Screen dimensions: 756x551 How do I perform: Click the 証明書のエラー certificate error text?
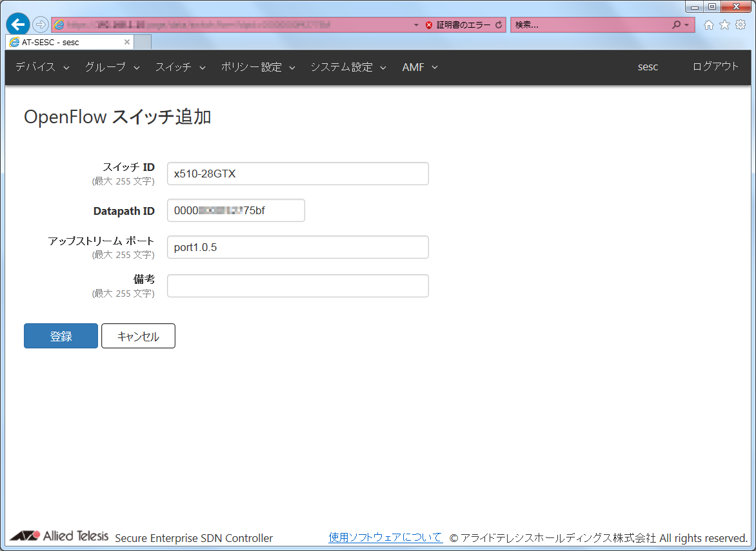click(463, 25)
